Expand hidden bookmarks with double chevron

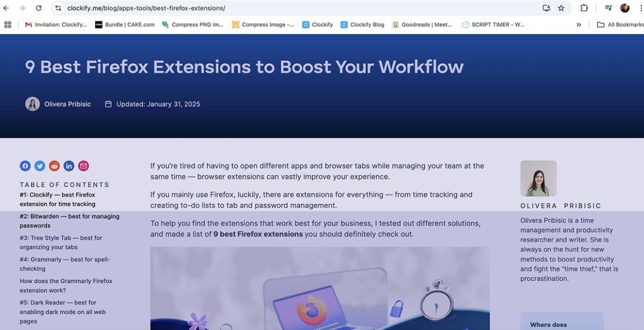click(x=578, y=24)
